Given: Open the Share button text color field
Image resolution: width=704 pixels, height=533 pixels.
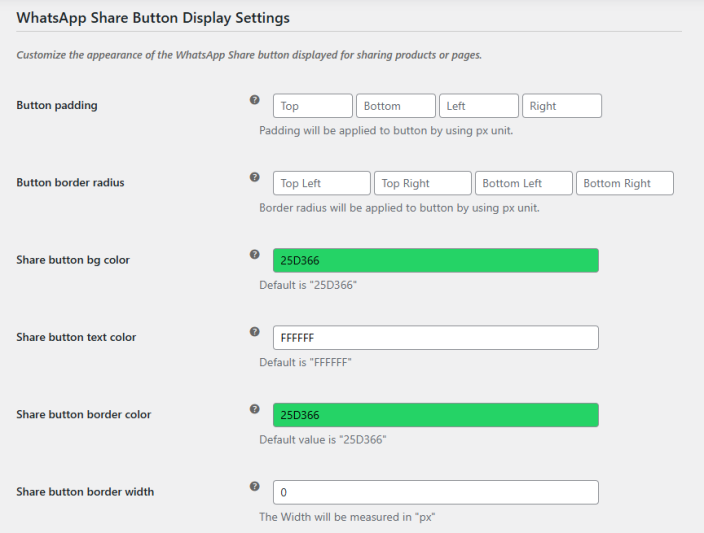Looking at the screenshot, I should pos(436,338).
